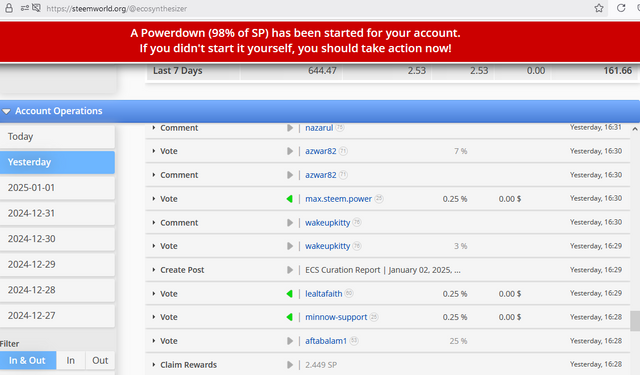This screenshot has height=375, width=640.
Task: Click the green incoming arrow on the minnow-support row
Action: (x=289, y=317)
